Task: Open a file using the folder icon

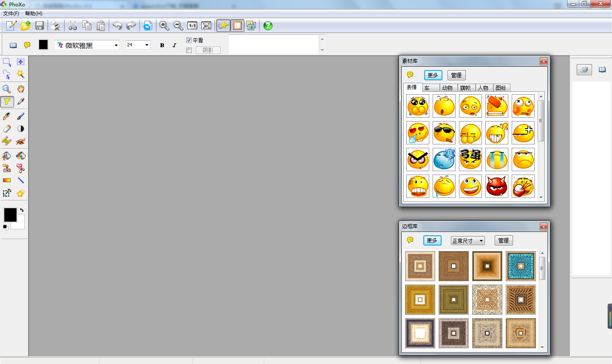Action: click(25, 26)
